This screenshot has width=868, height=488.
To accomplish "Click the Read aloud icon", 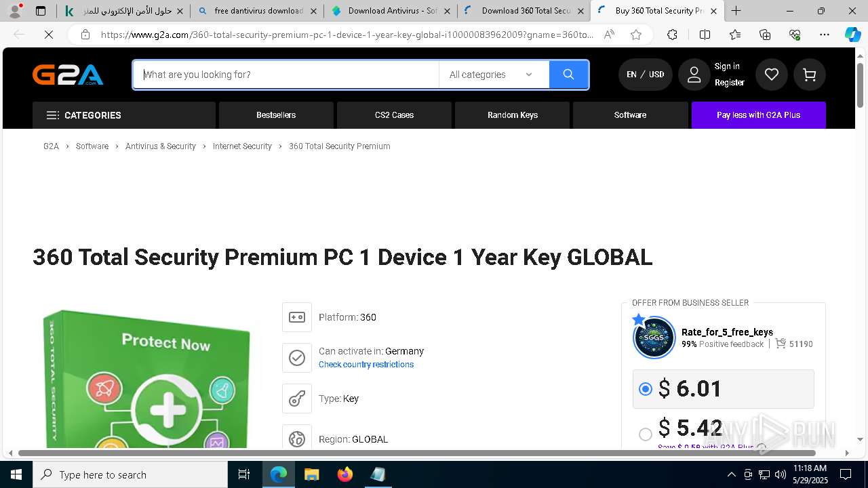I will pos(609,35).
